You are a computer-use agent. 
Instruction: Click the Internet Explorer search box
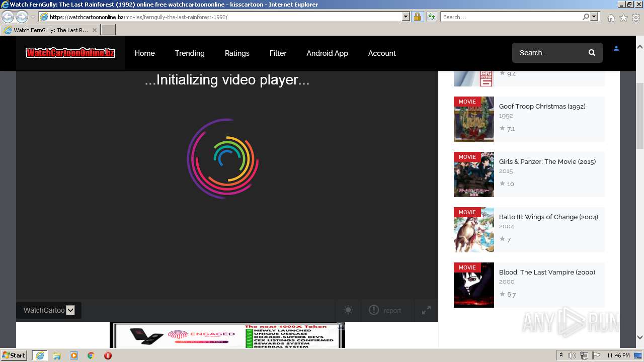511,17
